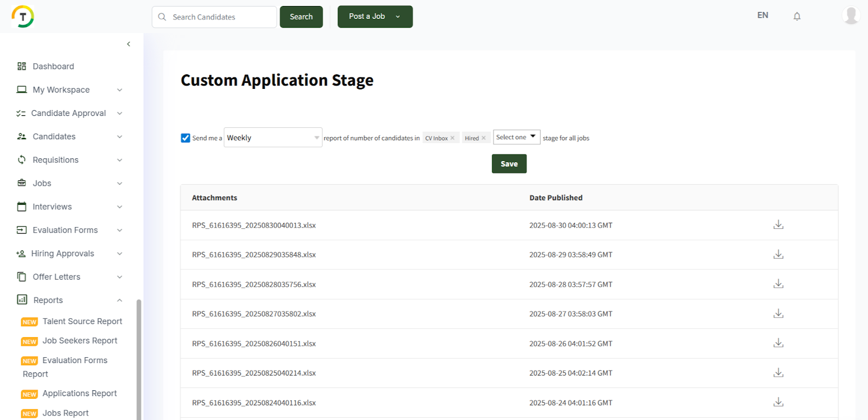This screenshot has height=420, width=868.
Task: Click the Search button
Action: coord(301,17)
